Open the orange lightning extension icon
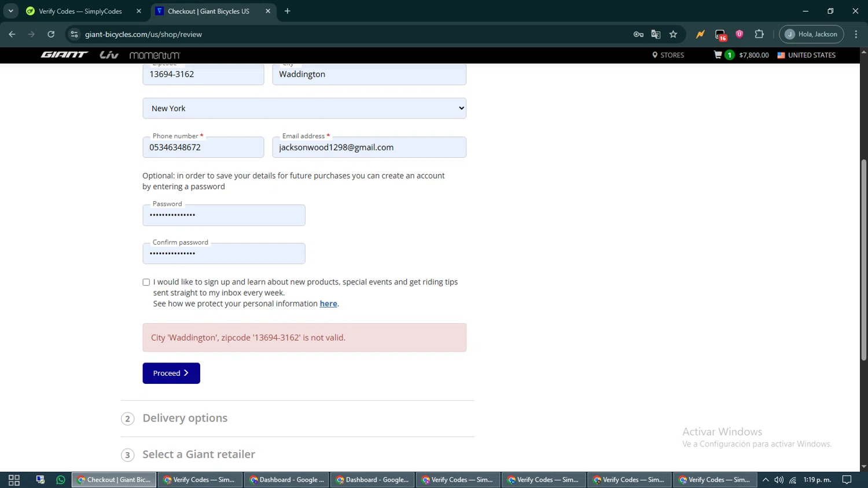 tap(700, 34)
